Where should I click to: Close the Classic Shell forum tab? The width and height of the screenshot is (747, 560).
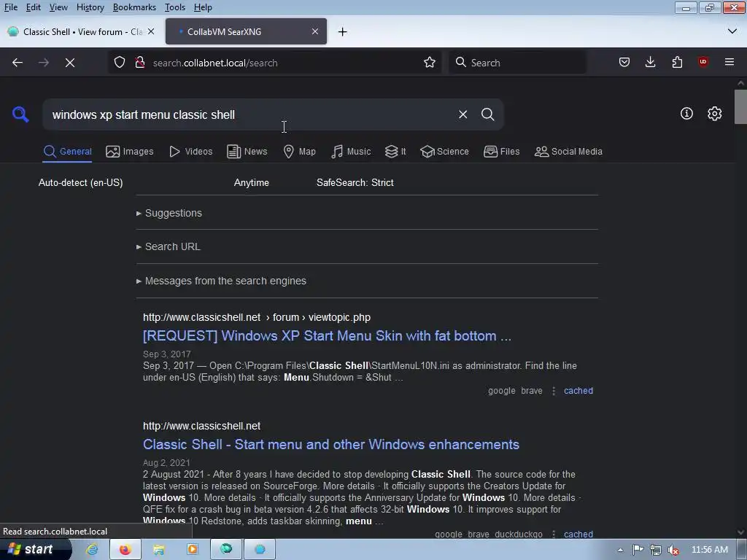[x=151, y=31]
